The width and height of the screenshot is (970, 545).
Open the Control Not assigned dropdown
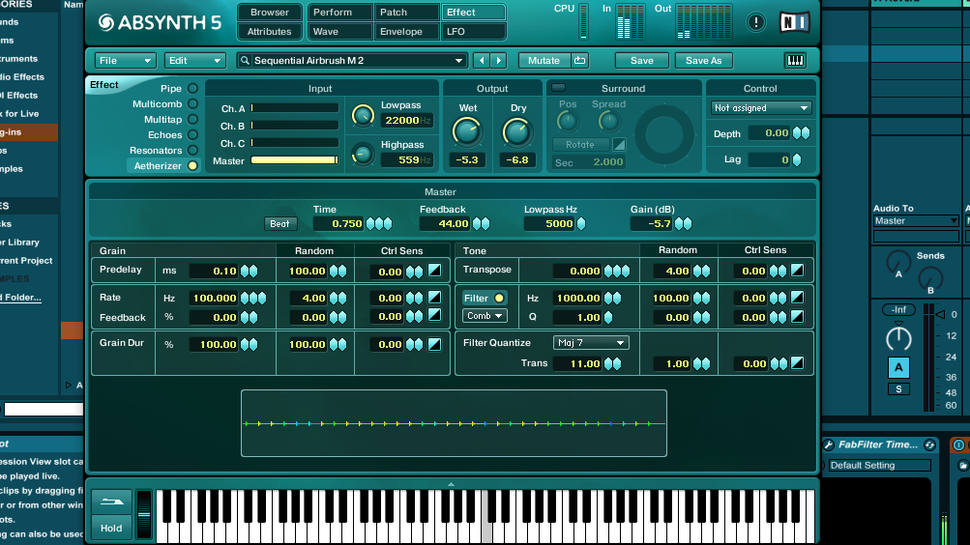point(760,108)
